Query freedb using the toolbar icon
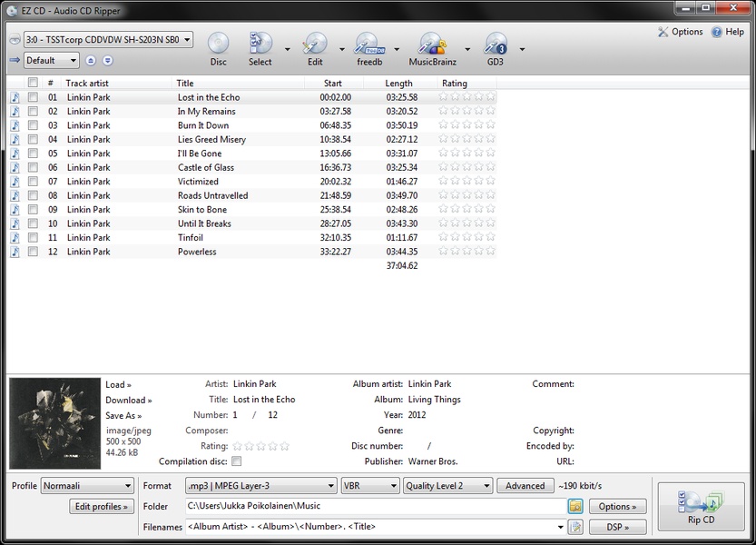Screen dimensions: 756x545 368,44
